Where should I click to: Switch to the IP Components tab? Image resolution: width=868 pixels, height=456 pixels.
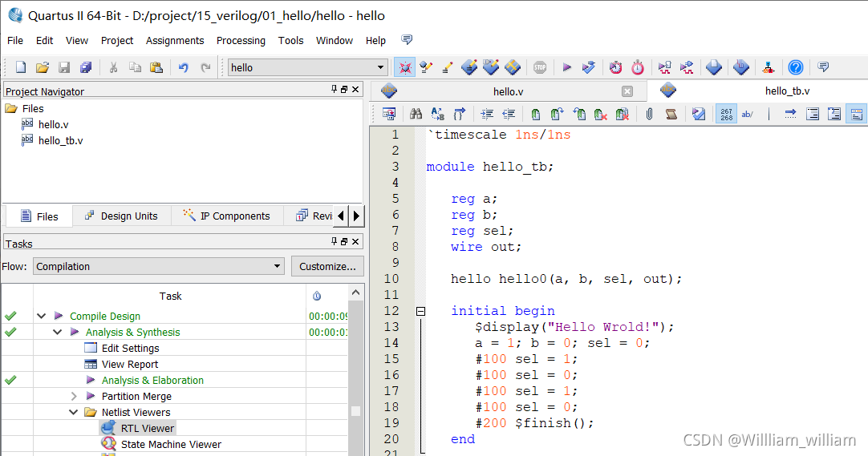point(228,216)
